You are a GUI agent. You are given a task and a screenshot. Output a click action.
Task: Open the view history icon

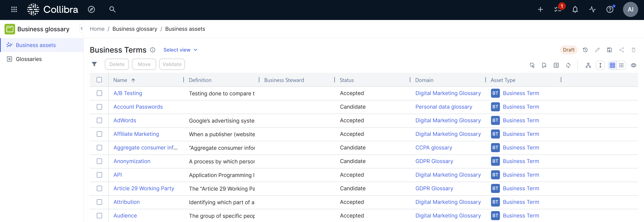pos(585,50)
